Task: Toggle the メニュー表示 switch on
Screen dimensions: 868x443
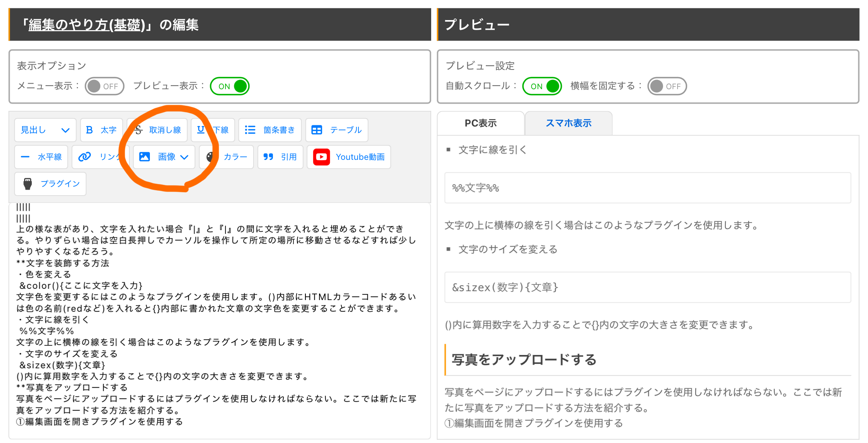Action: 104,86
